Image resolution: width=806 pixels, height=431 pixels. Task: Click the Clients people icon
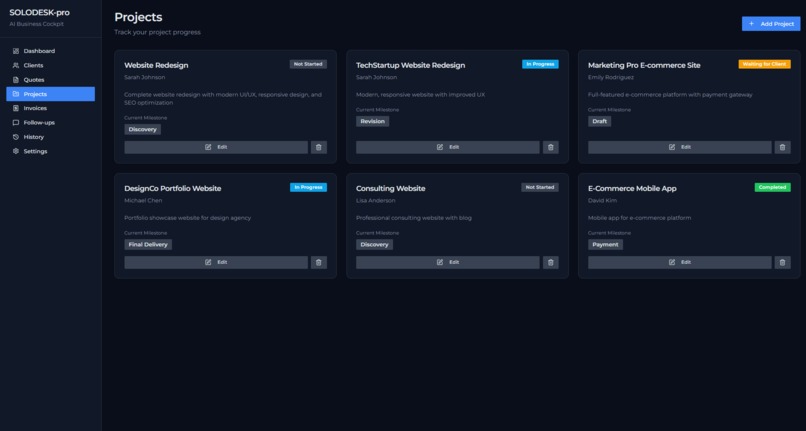point(15,65)
